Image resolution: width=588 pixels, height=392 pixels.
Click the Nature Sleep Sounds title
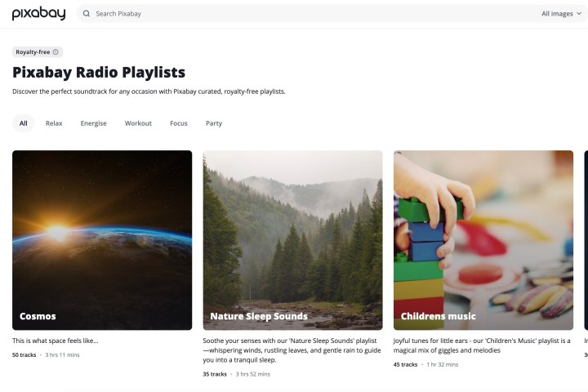[x=259, y=316]
